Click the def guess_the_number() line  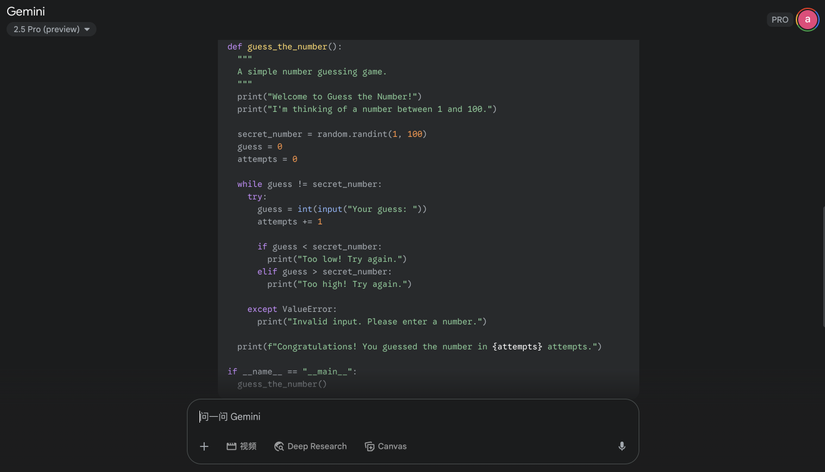(284, 47)
